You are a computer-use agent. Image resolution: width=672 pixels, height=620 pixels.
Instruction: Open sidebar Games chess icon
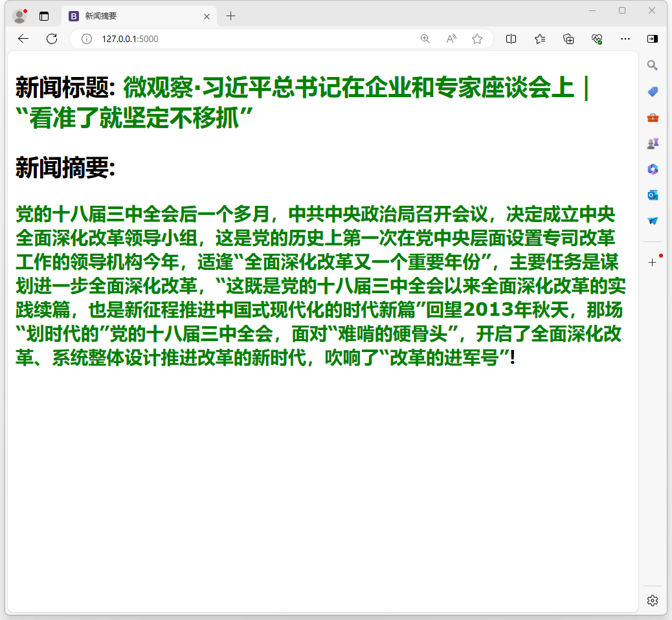pos(653,143)
